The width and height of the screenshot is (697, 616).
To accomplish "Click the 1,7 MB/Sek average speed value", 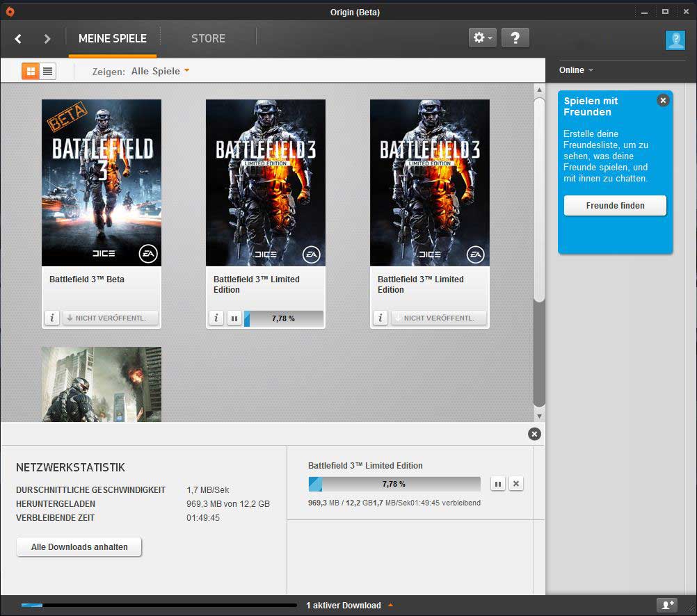I will tap(207, 489).
